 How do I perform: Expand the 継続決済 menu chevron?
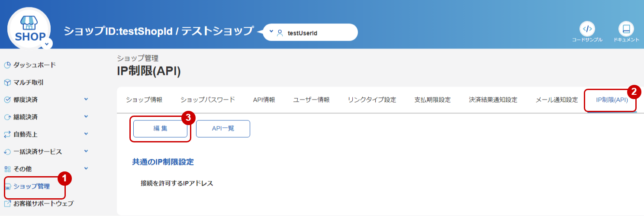(86, 117)
